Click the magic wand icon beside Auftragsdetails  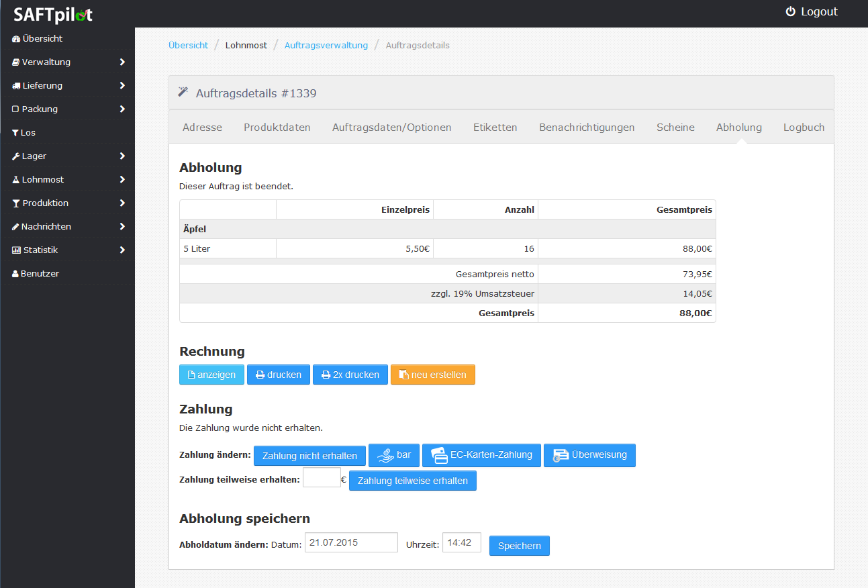(x=183, y=92)
